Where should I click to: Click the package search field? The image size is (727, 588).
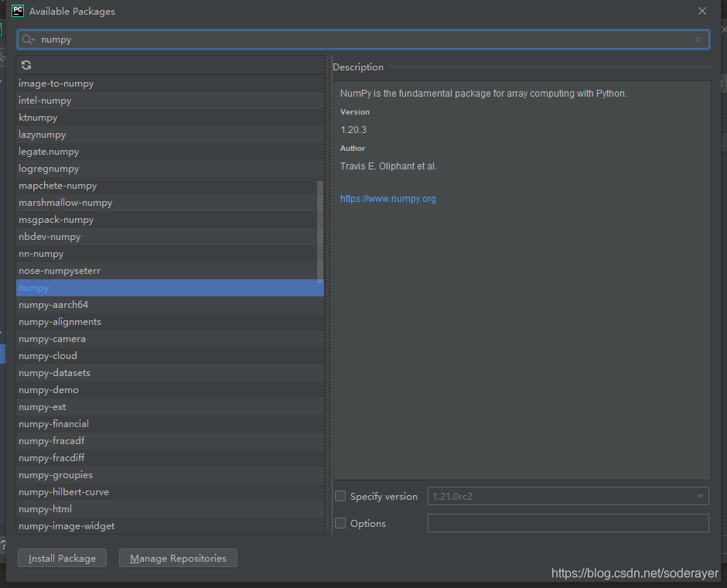point(363,39)
